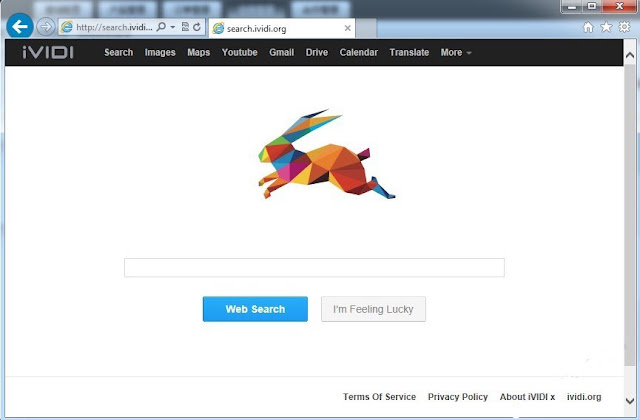This screenshot has width=640, height=420.
Task: Open the browser home page icon
Action: 588,27
